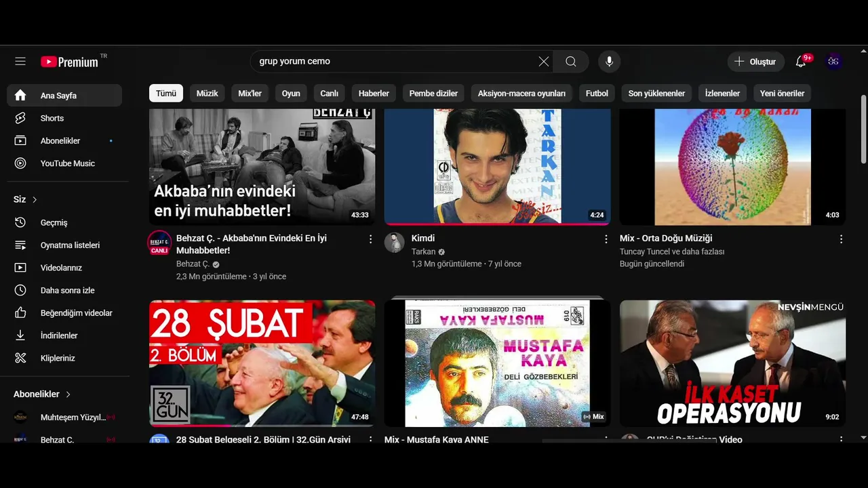
Task: Open YouTube Music in sidebar
Action: tap(64, 163)
